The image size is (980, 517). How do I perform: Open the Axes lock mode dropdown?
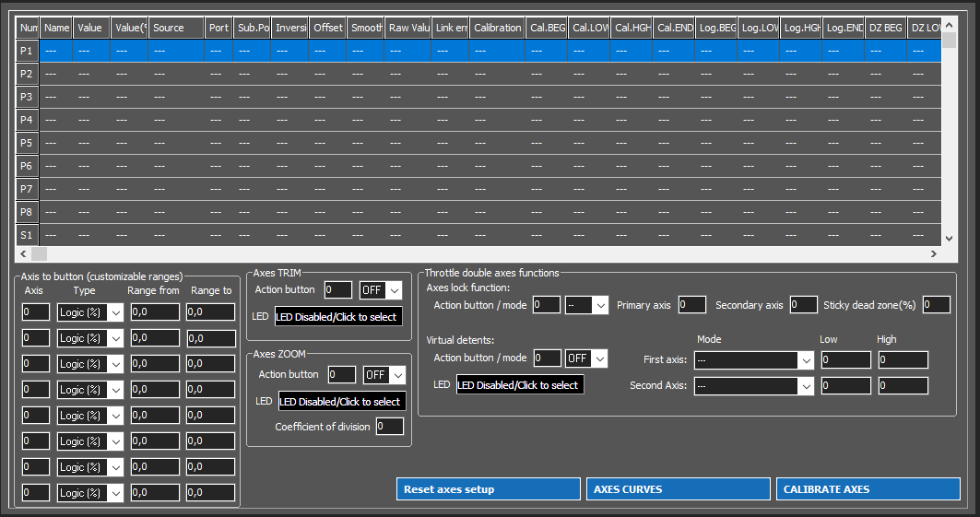(586, 305)
